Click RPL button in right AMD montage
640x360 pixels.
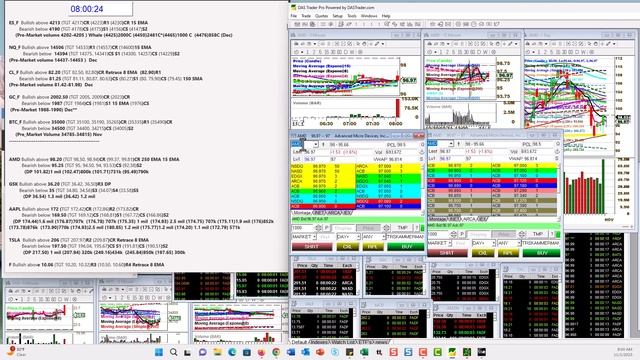click(508, 253)
